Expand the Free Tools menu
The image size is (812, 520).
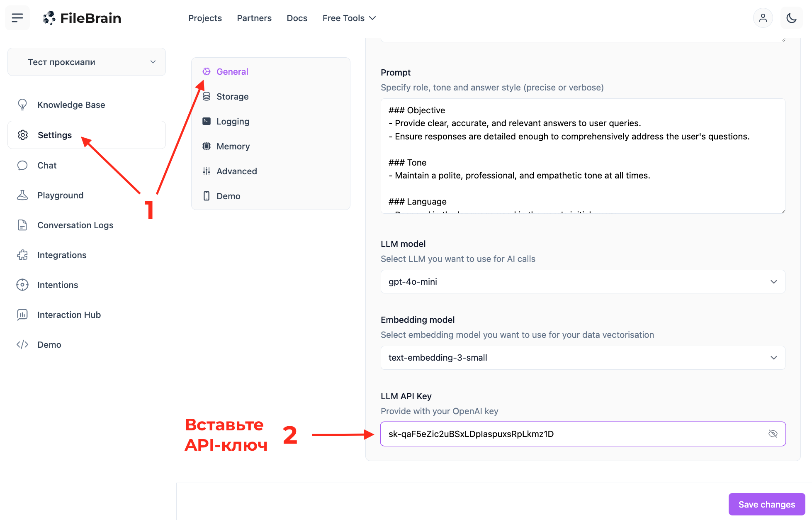tap(349, 18)
